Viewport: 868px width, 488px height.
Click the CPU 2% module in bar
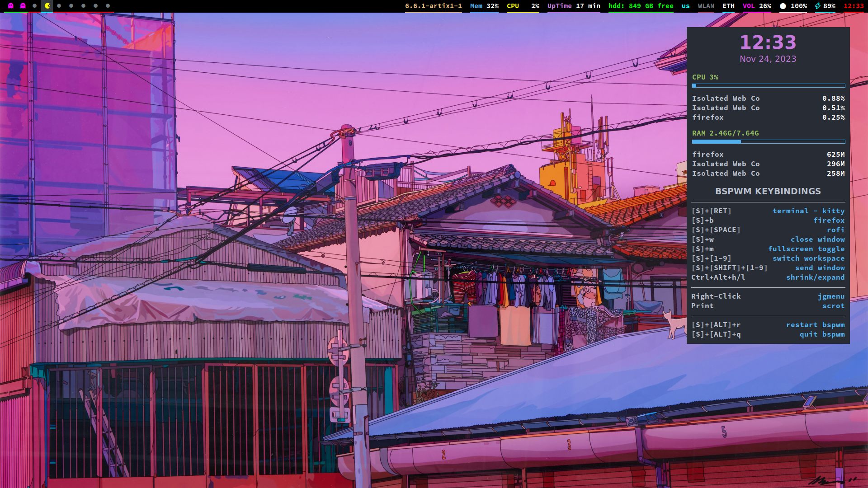523,6
